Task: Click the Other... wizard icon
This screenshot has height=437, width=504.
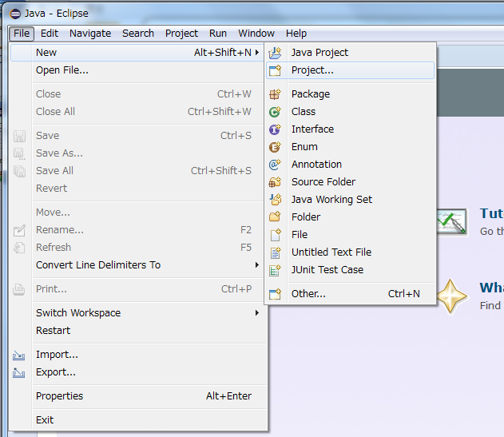Action: point(275,294)
